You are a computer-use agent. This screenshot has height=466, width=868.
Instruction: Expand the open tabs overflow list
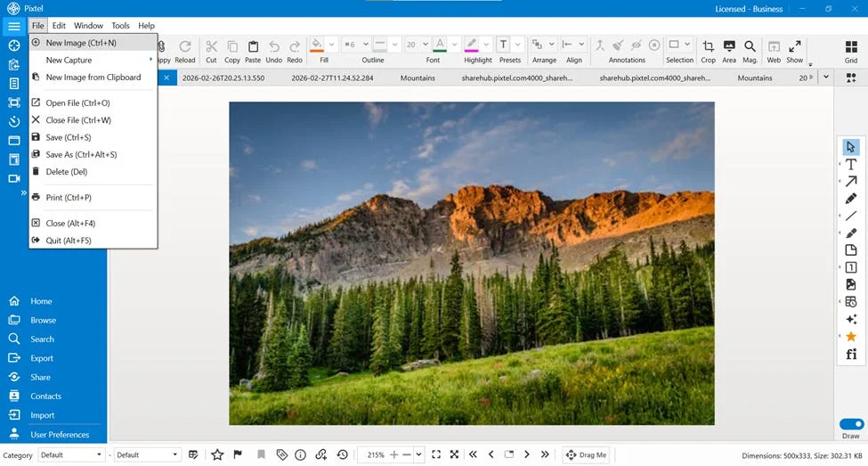pos(826,78)
